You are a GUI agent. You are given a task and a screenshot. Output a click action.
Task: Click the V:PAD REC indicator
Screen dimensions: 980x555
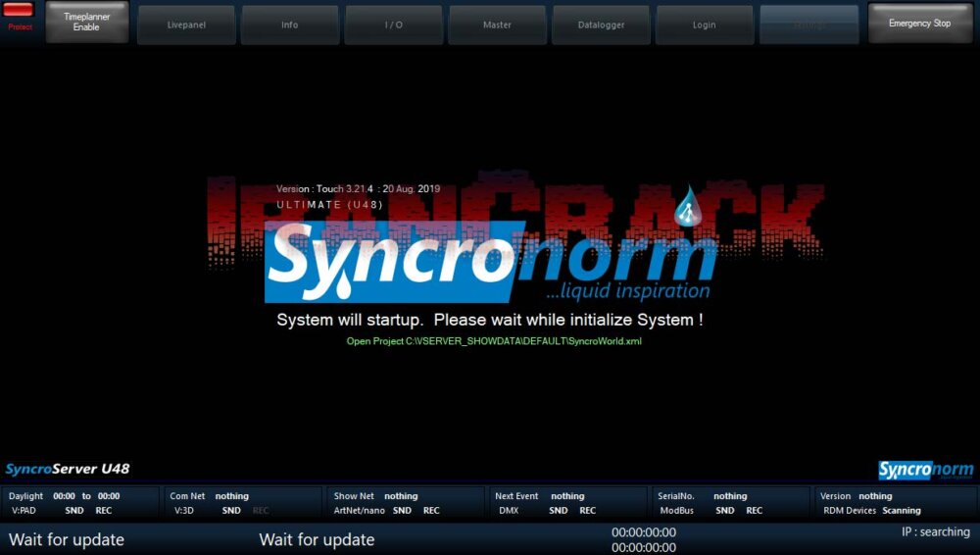coord(104,511)
